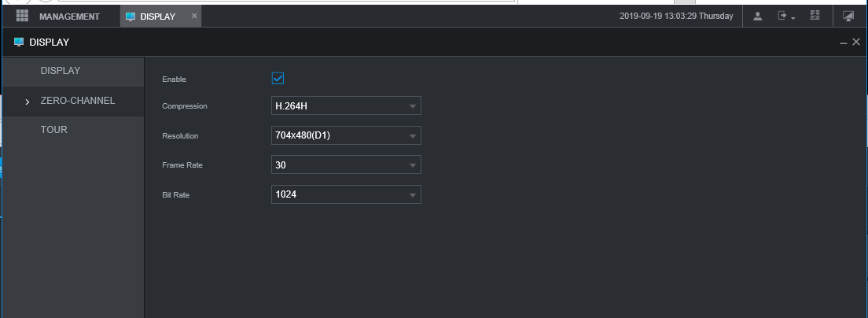Close the DISPLAY tab
Screen dimensions: 868x318
tap(194, 16)
